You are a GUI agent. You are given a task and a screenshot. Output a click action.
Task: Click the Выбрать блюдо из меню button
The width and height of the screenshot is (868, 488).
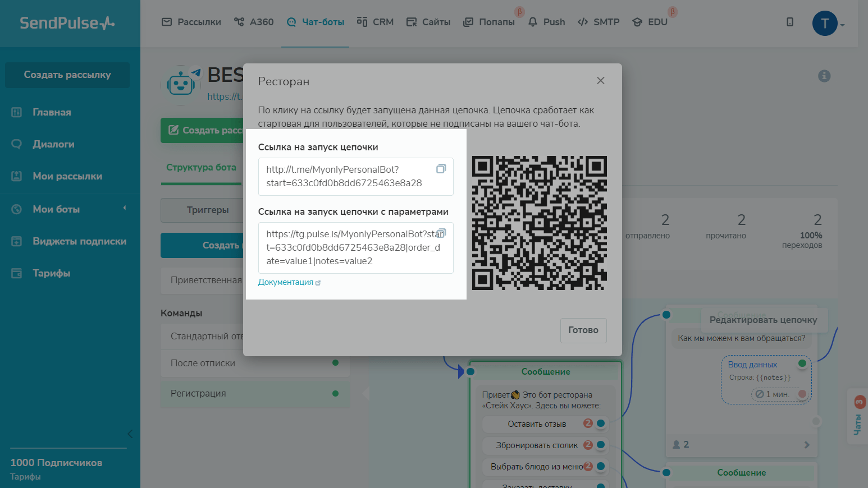coord(545,467)
